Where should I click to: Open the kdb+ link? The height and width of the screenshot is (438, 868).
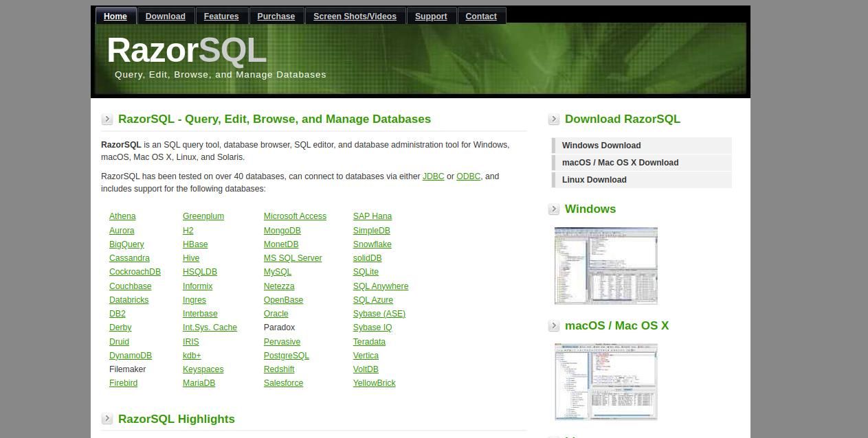point(192,356)
